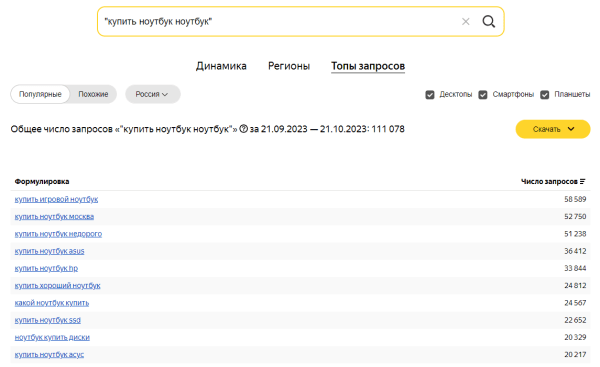Open the купить игровой ноутбук link
This screenshot has height=367, width=600.
pos(56,199)
